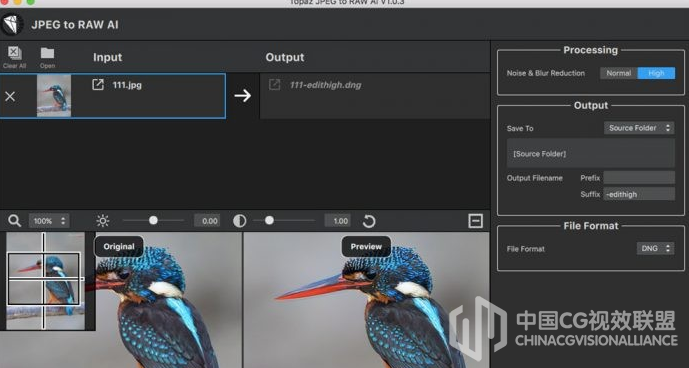Set Noise & Blur Reduction to Normal
This screenshot has width=689, height=368.
tap(619, 73)
